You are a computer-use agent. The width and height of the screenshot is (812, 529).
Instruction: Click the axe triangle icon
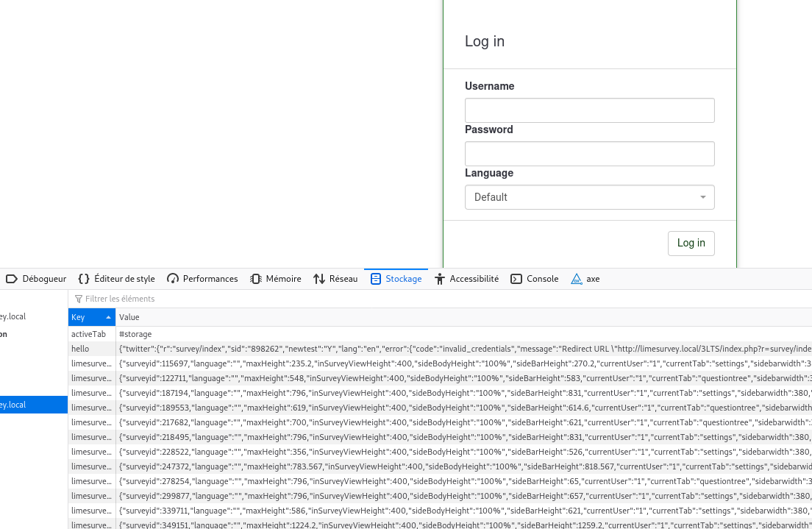click(577, 279)
